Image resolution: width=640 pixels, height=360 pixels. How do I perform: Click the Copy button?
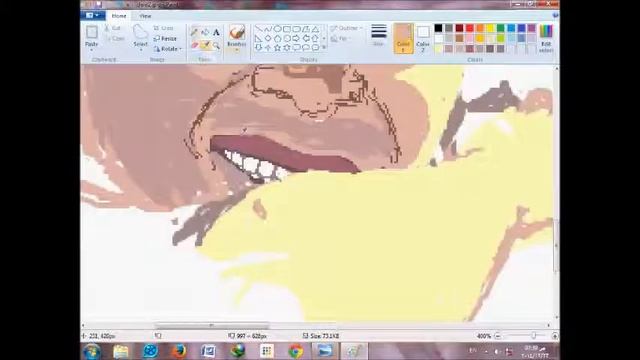(114, 39)
